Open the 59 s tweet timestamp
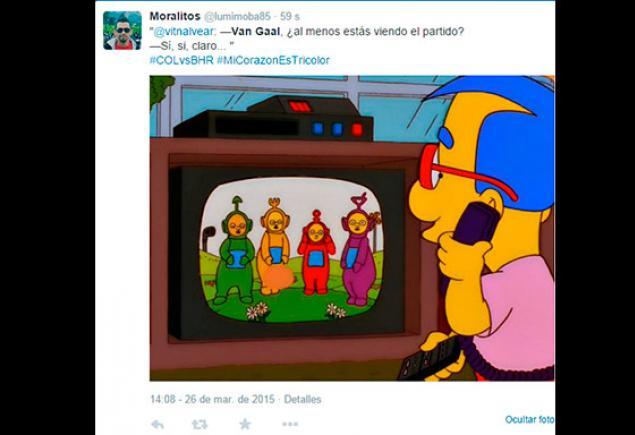 (x=290, y=17)
